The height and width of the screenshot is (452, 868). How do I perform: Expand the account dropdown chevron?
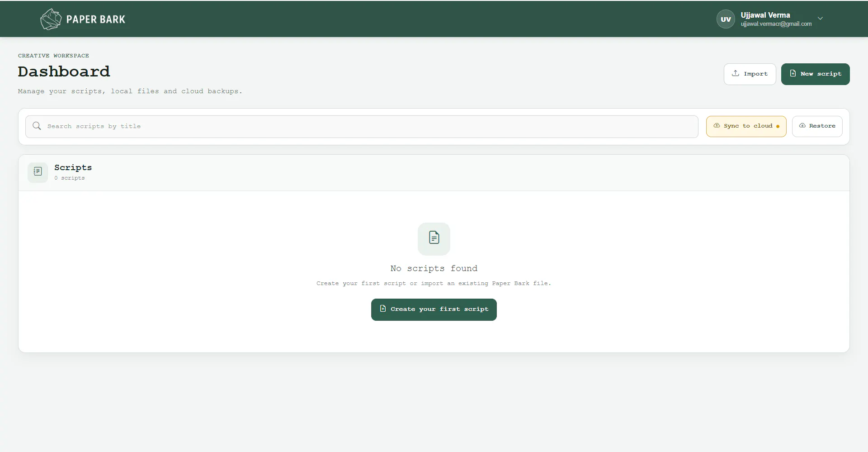[x=820, y=19]
